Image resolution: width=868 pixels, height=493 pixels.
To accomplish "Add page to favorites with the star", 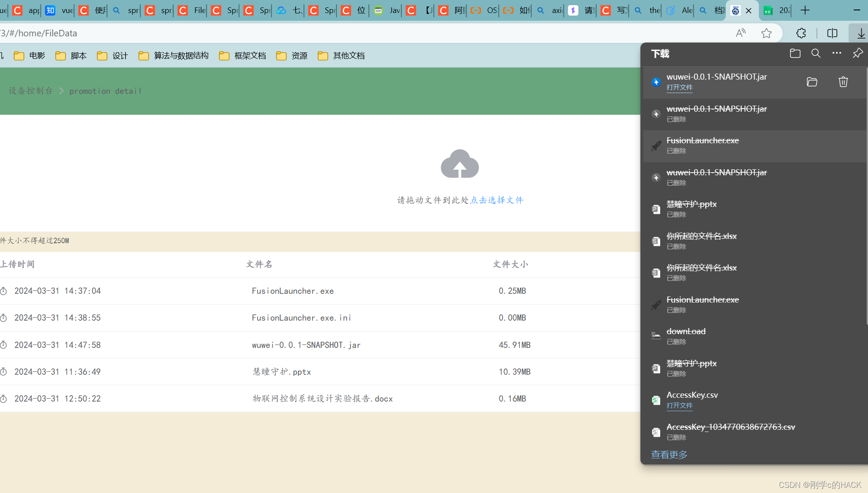I will (767, 33).
